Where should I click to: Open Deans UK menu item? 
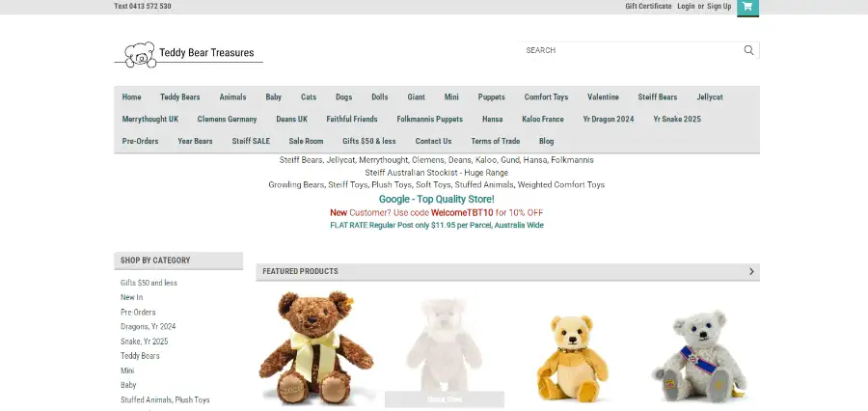(x=291, y=119)
